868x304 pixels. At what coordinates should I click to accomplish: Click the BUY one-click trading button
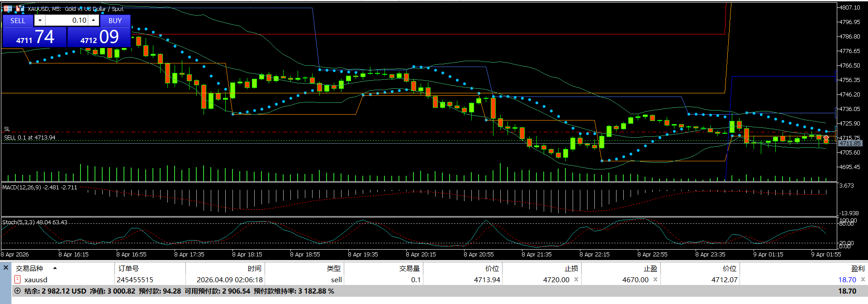coord(115,20)
